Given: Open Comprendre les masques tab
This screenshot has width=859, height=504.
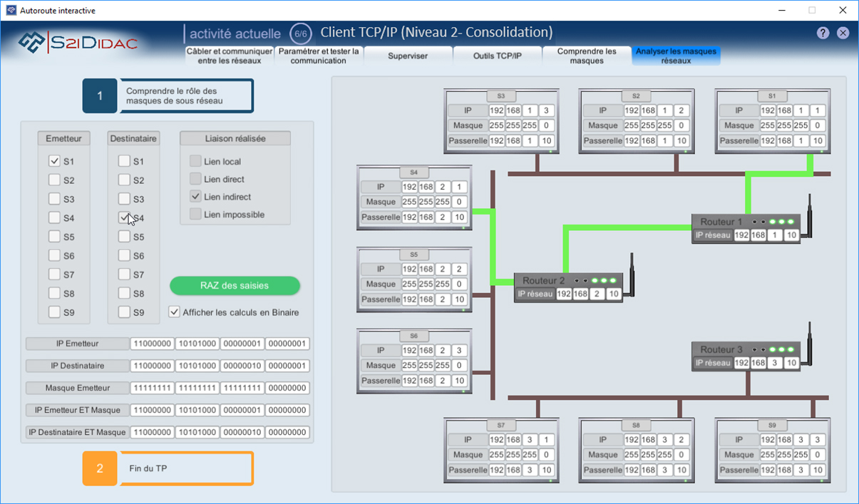Looking at the screenshot, I should click(587, 56).
